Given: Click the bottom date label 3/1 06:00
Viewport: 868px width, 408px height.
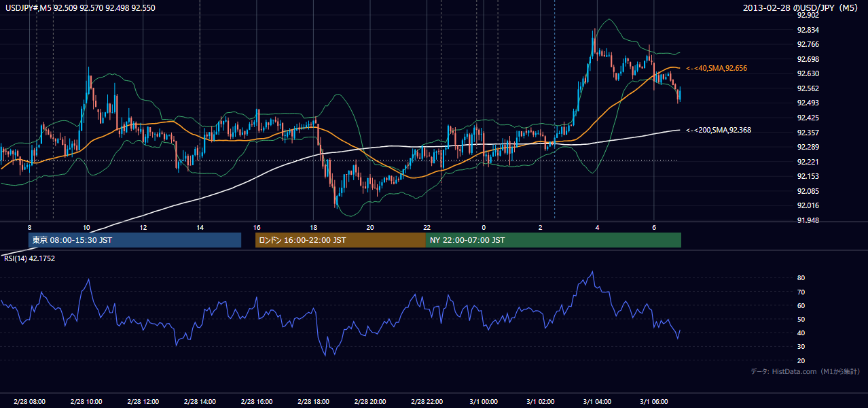Looking at the screenshot, I should [654, 401].
